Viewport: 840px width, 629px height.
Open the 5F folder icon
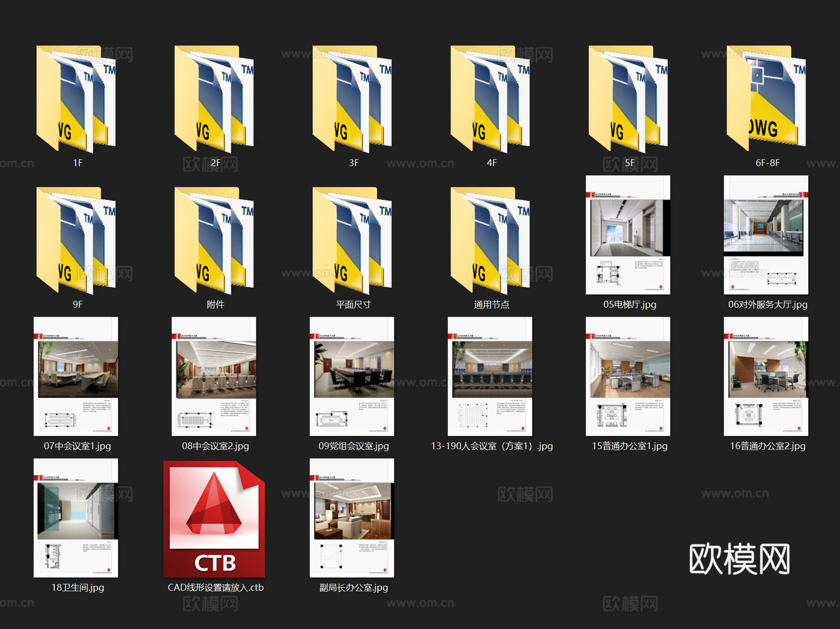point(629,99)
